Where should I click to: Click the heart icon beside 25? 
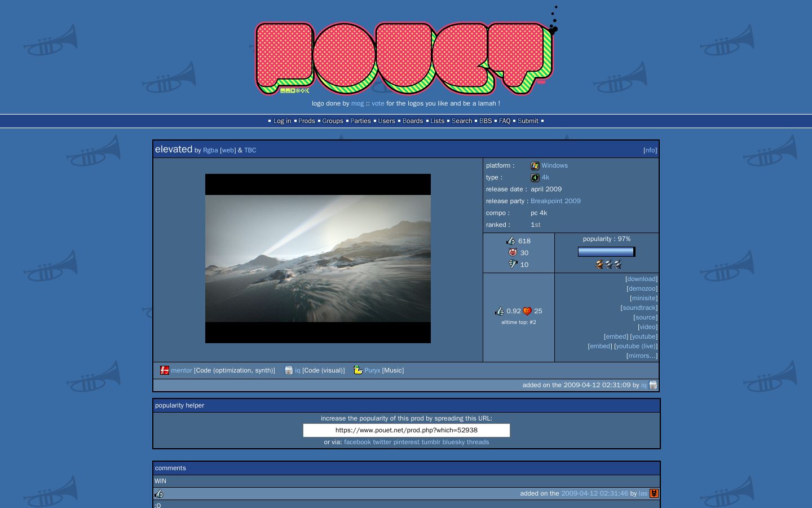pyautogui.click(x=527, y=311)
